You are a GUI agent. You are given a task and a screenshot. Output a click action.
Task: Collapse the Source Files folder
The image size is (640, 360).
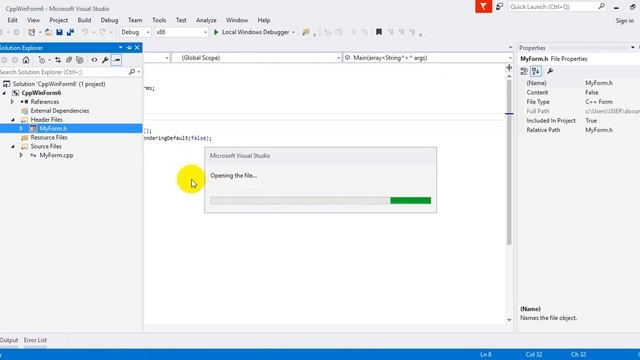coord(13,146)
